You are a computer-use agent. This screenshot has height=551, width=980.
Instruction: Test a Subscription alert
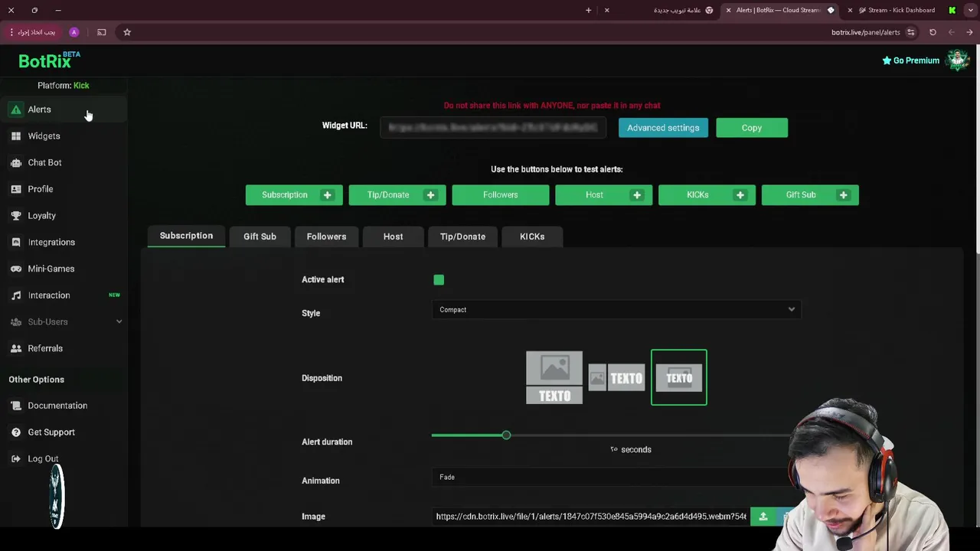[284, 195]
